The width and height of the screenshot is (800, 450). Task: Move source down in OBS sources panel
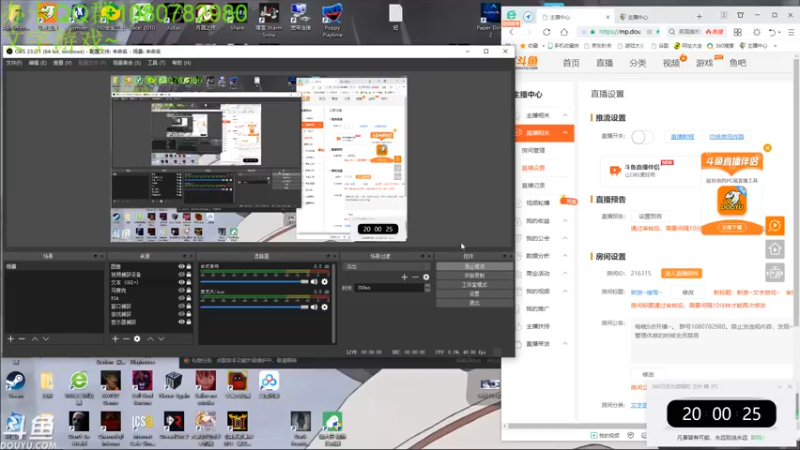(161, 339)
